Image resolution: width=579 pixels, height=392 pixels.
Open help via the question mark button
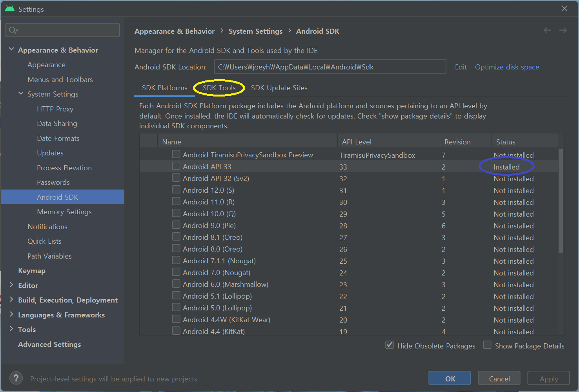[16, 378]
